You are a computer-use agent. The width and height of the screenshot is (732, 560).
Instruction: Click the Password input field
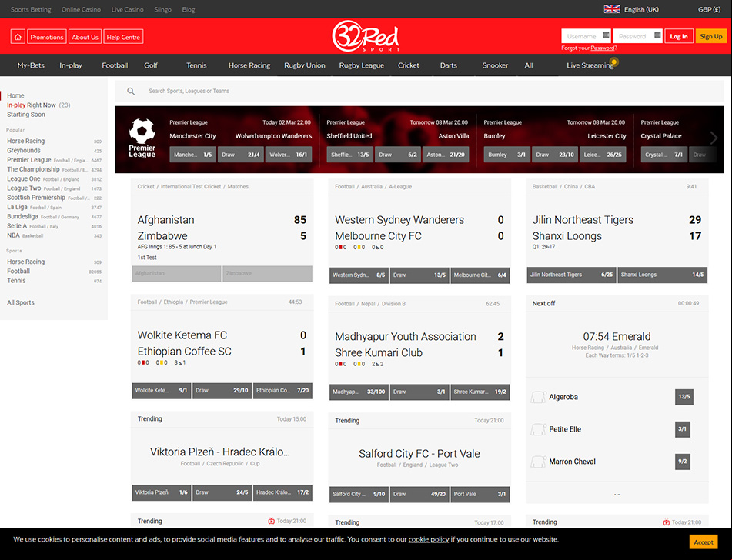[x=637, y=36]
